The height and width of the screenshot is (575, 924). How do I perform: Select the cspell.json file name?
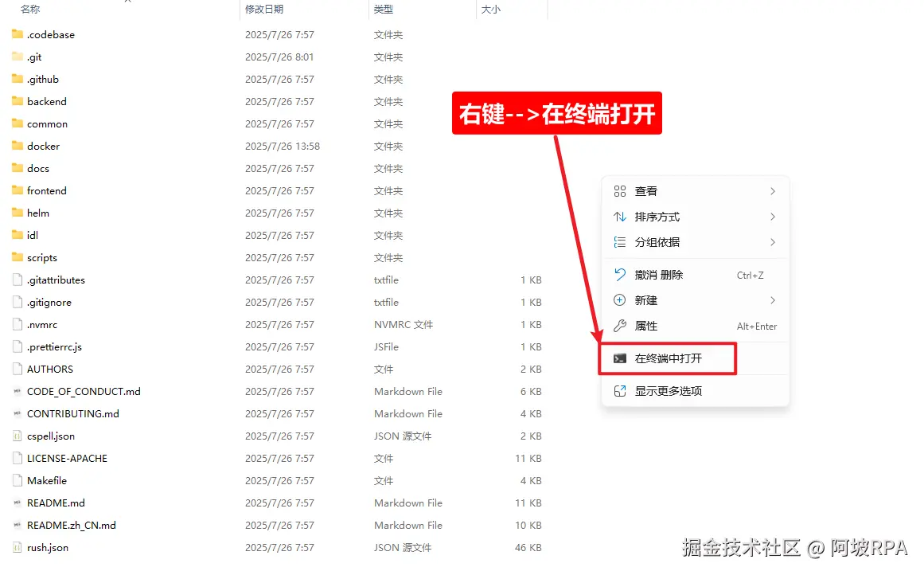pos(51,436)
